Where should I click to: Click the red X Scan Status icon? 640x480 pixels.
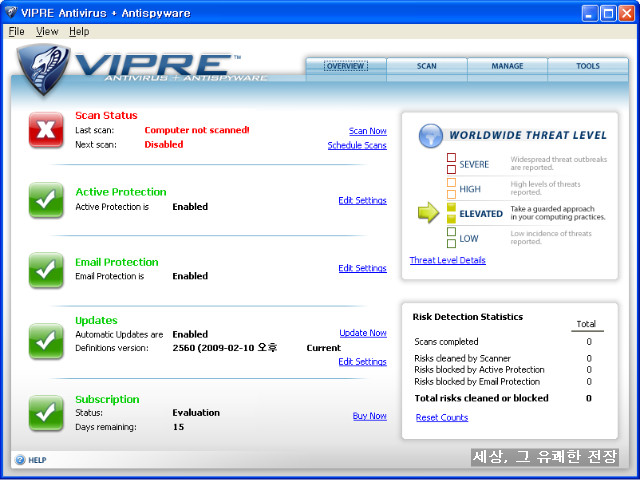tap(46, 130)
